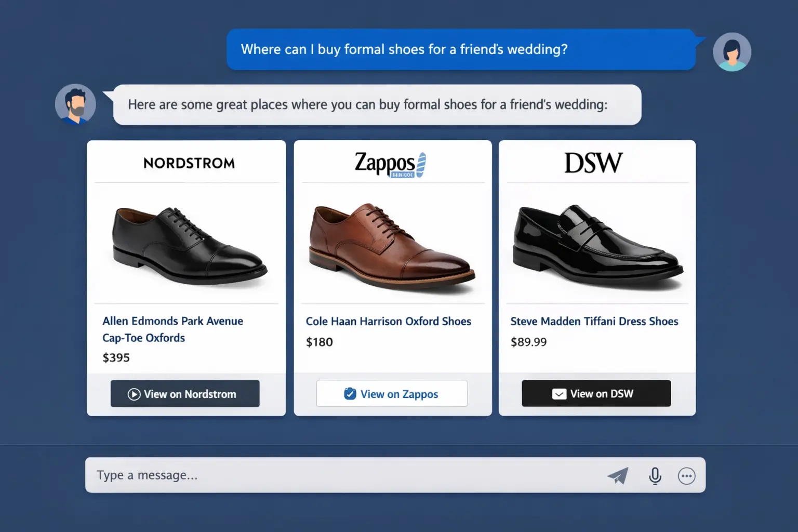Click the View on Zappos button
The height and width of the screenshot is (532, 798).
pos(392,393)
